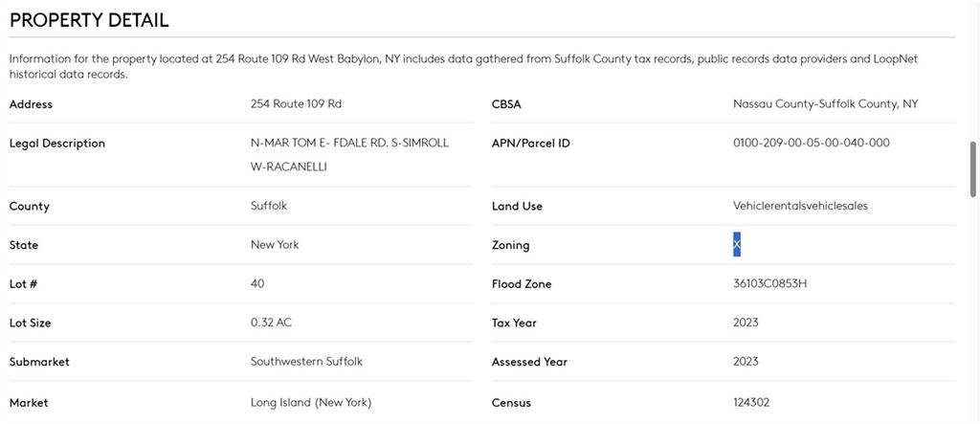
Task: Click the APN/Parcel ID number 0100-209-00-05-00-040-000
Action: [811, 144]
